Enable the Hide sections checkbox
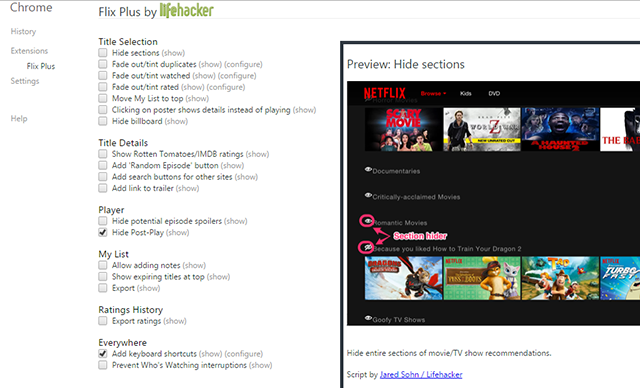Screen dimensions: 640x388 point(103,53)
